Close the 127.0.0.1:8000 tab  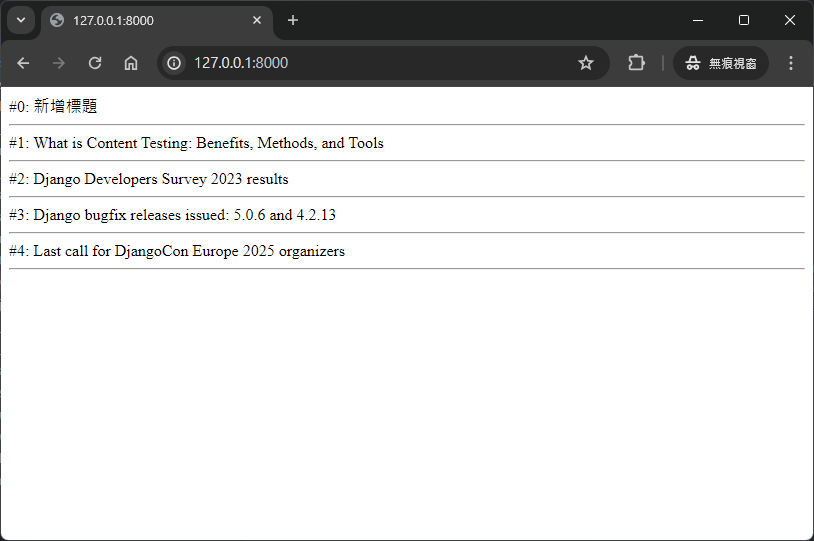click(257, 20)
